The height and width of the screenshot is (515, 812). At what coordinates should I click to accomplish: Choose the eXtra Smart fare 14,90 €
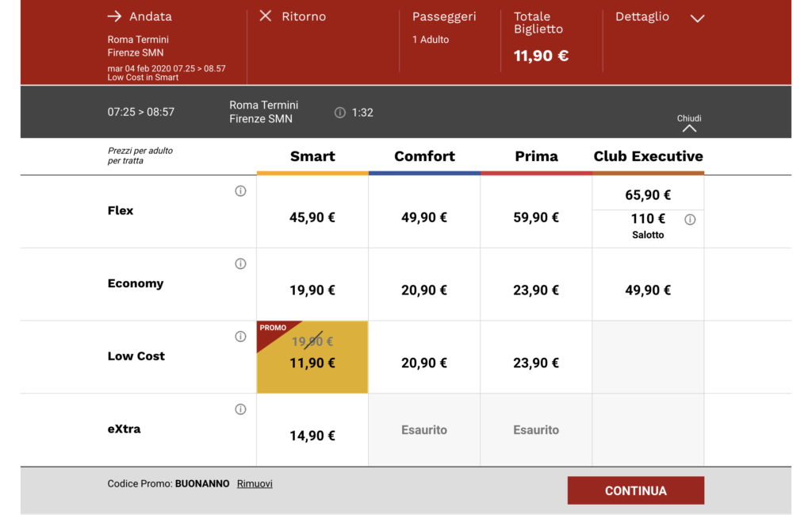312,436
